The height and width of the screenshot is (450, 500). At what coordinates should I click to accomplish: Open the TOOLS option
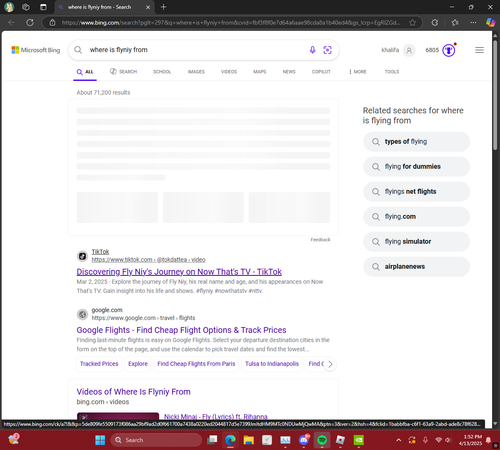point(392,72)
